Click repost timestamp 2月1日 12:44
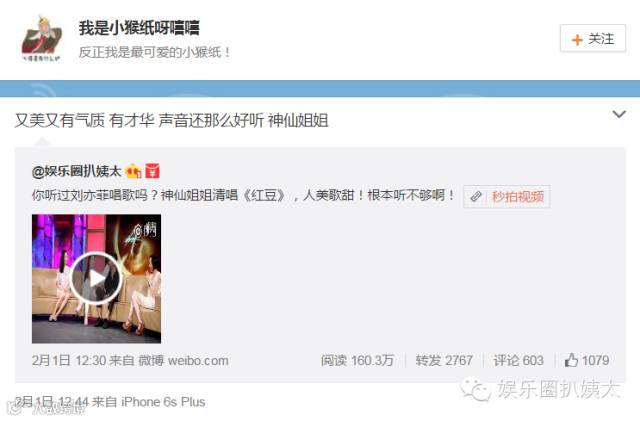 [52, 401]
